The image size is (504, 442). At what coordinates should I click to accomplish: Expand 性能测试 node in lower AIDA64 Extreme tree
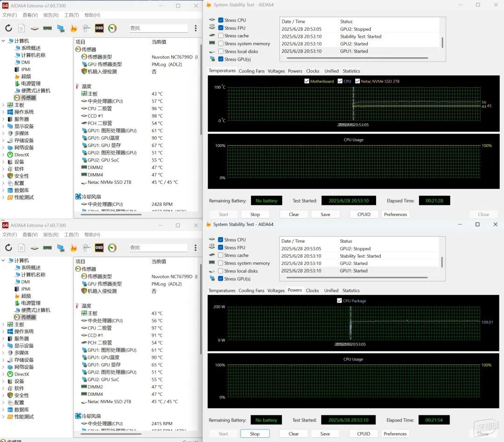tap(3, 417)
